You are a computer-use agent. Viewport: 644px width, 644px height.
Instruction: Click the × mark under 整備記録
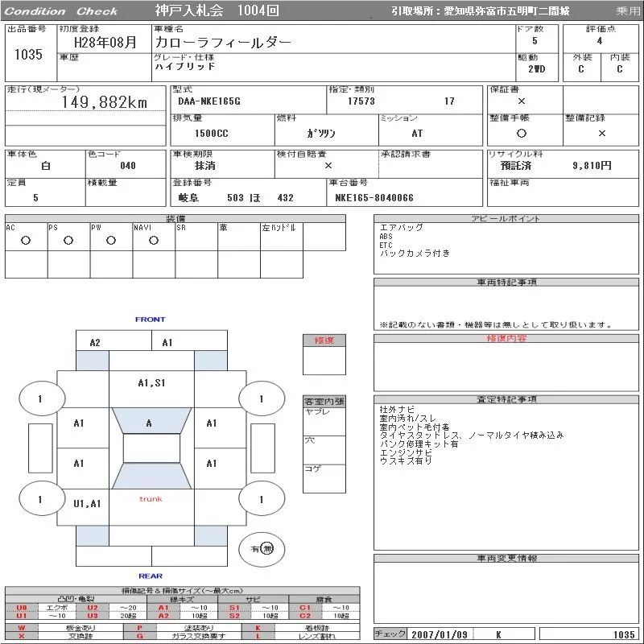(601, 133)
